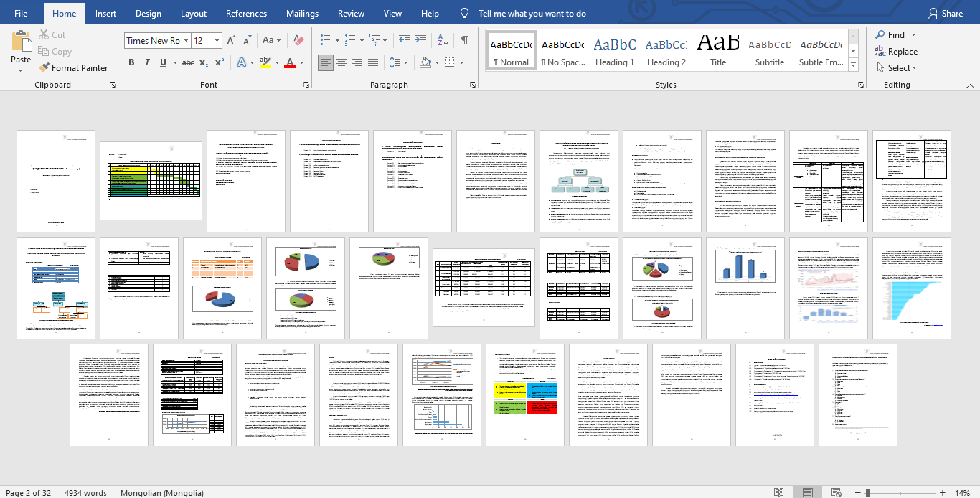
Task: Apply bullet list formatting
Action: [x=326, y=40]
